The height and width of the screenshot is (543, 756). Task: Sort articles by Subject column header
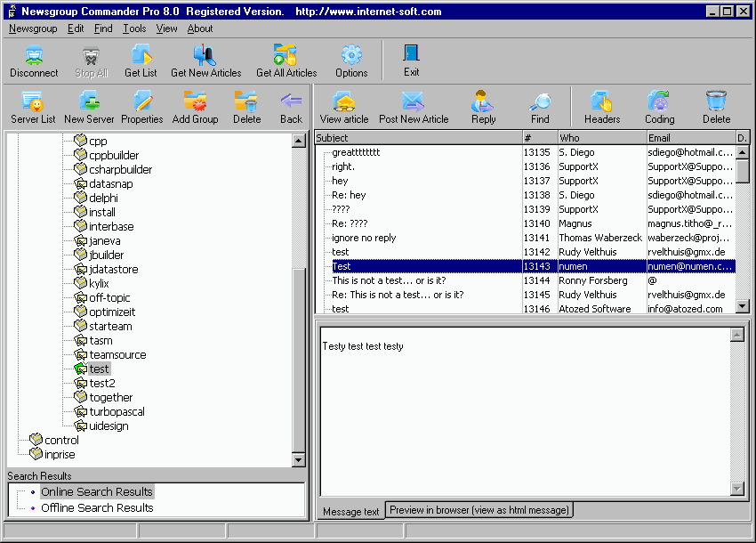pyautogui.click(x=418, y=138)
